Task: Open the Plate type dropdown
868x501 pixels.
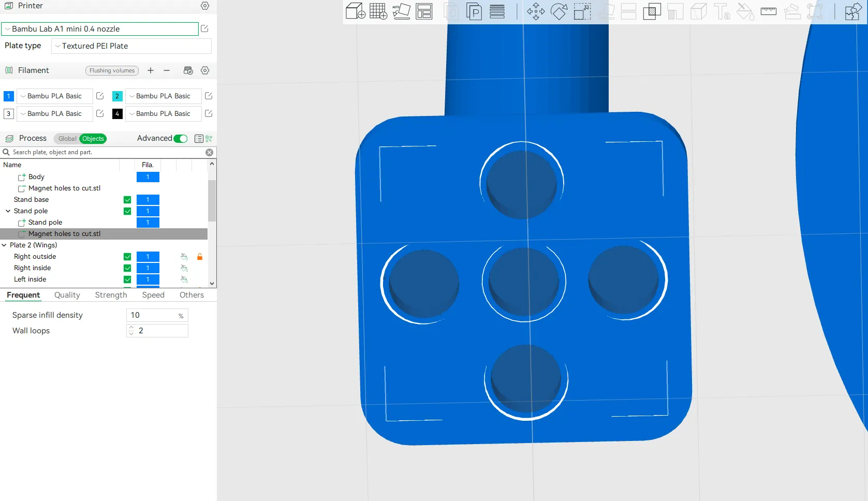Action: click(131, 46)
